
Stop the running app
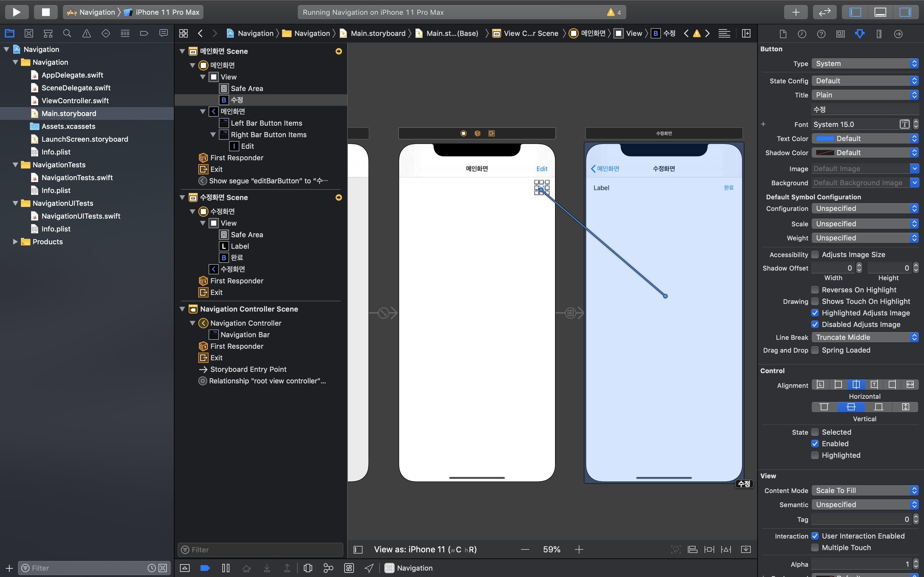pos(46,12)
